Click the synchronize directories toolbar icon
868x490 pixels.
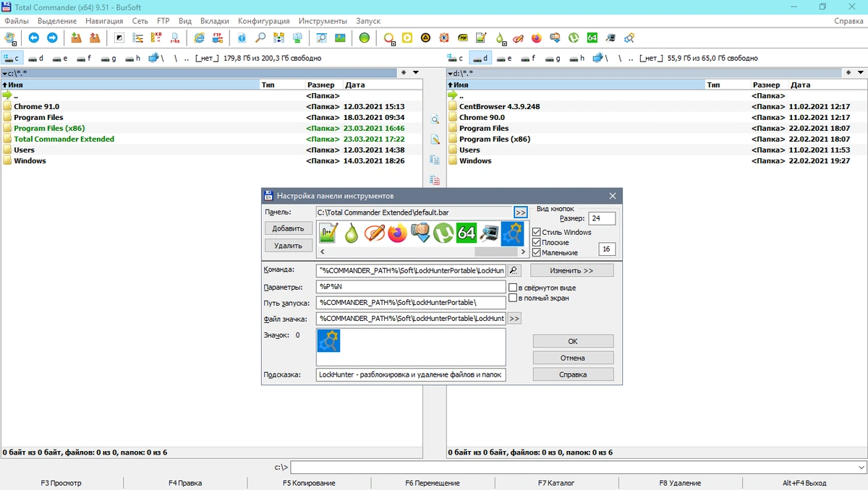pyautogui.click(x=278, y=38)
